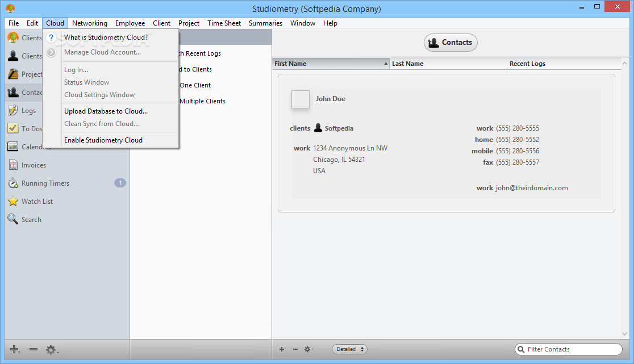The image size is (634, 364).
Task: Click the Contacts header button
Action: tap(451, 43)
